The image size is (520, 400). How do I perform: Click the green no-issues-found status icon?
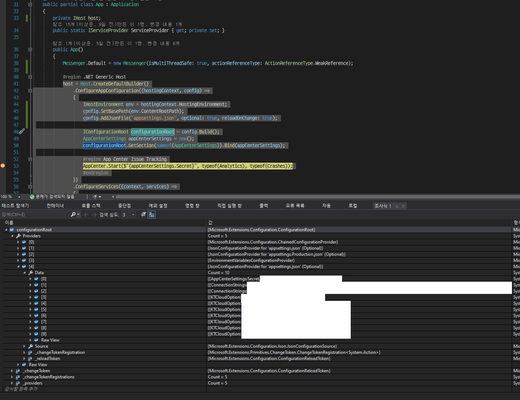(x=32, y=197)
